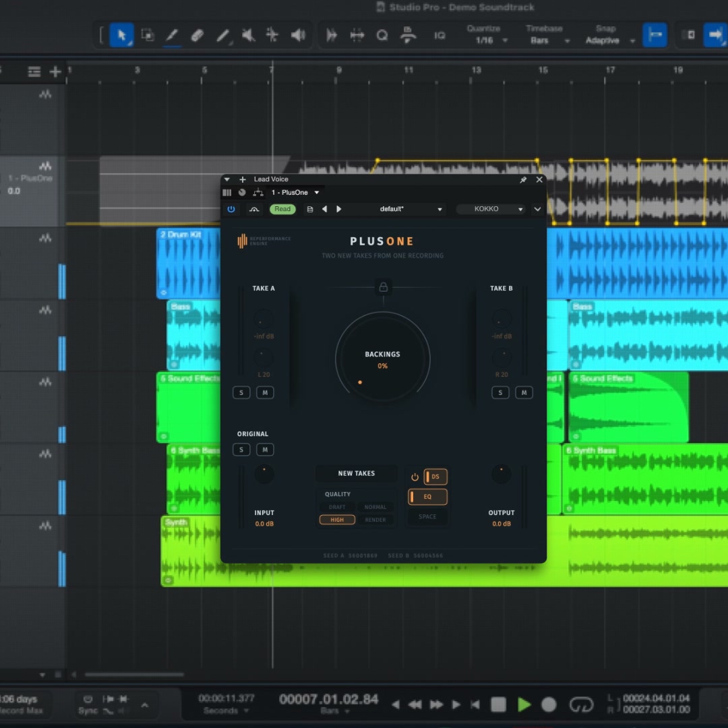This screenshot has height=728, width=728.
Task: Select the Mute tool
Action: 248,35
